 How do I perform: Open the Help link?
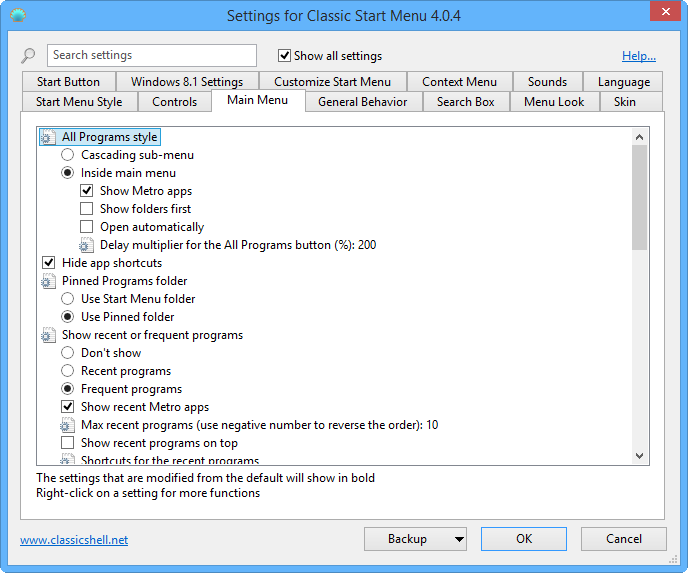point(639,56)
